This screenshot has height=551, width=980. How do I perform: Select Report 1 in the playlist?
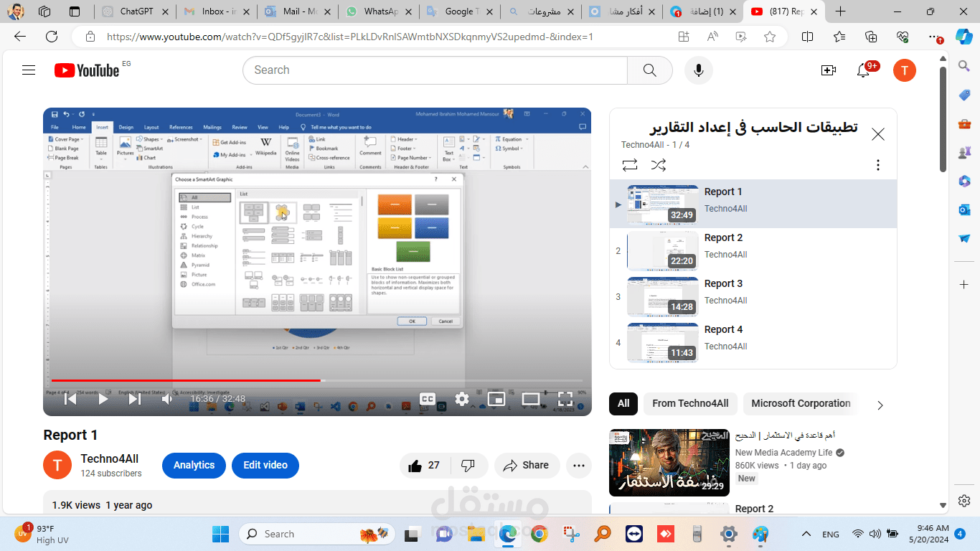753,205
